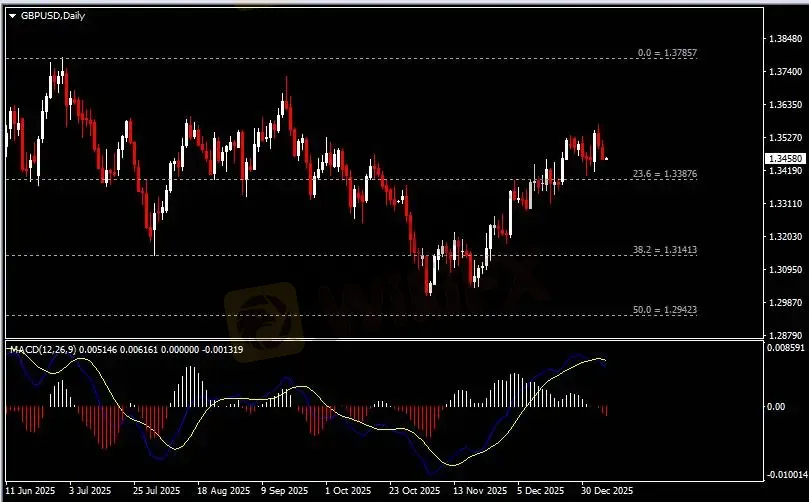The width and height of the screenshot is (809, 502).
Task: Click the GBPUSD,Daily chart title
Action: click(x=53, y=16)
